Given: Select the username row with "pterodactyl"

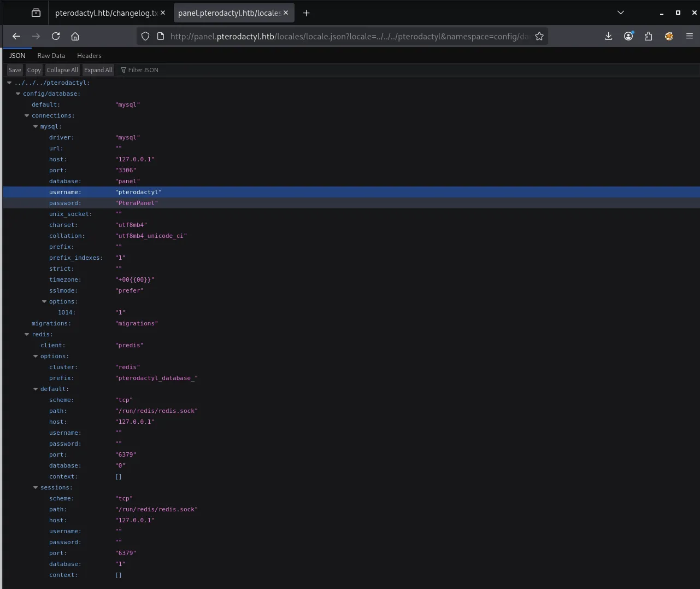Looking at the screenshot, I should coord(351,192).
